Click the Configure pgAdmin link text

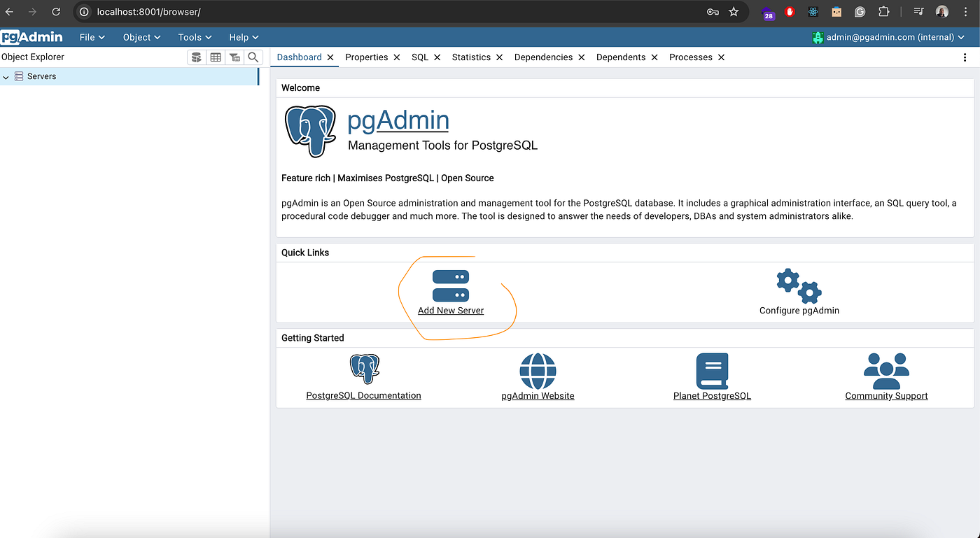pos(799,311)
